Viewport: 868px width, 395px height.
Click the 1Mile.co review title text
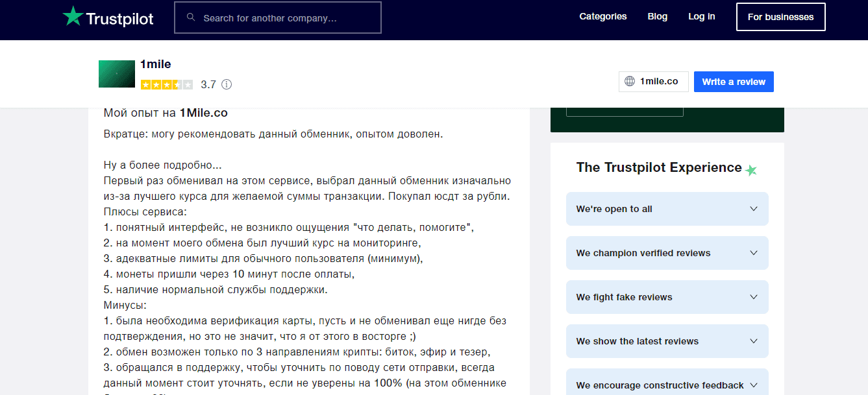(x=166, y=113)
